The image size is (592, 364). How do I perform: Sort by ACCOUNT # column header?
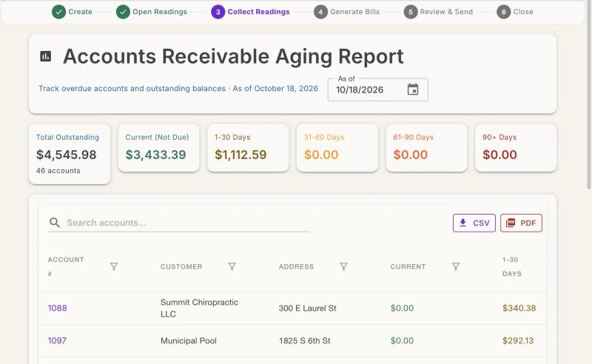click(66, 266)
